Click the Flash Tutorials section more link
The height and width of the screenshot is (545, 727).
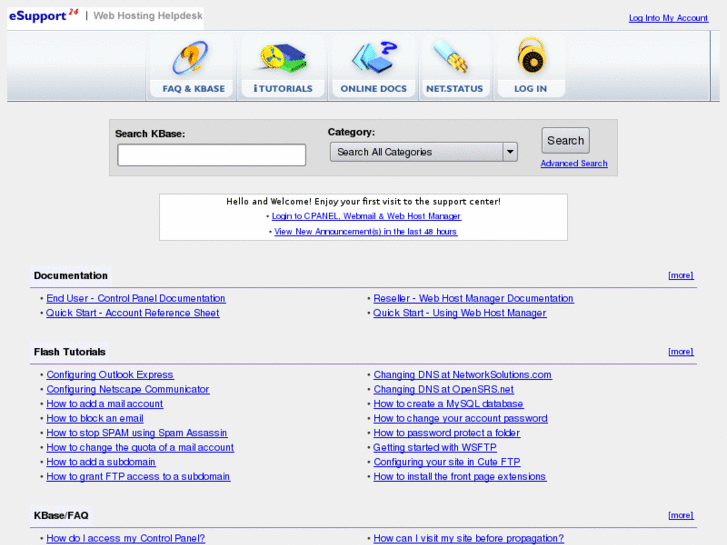681,352
